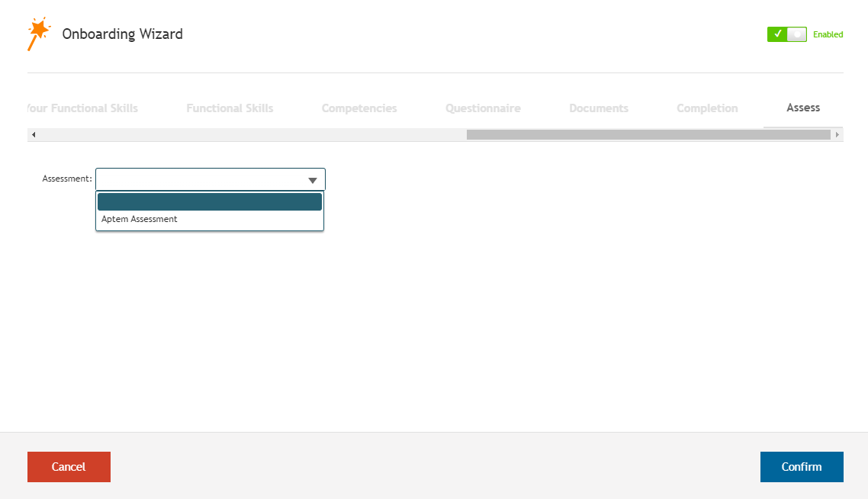Click the Onboarding Wizard title

pyautogui.click(x=122, y=34)
